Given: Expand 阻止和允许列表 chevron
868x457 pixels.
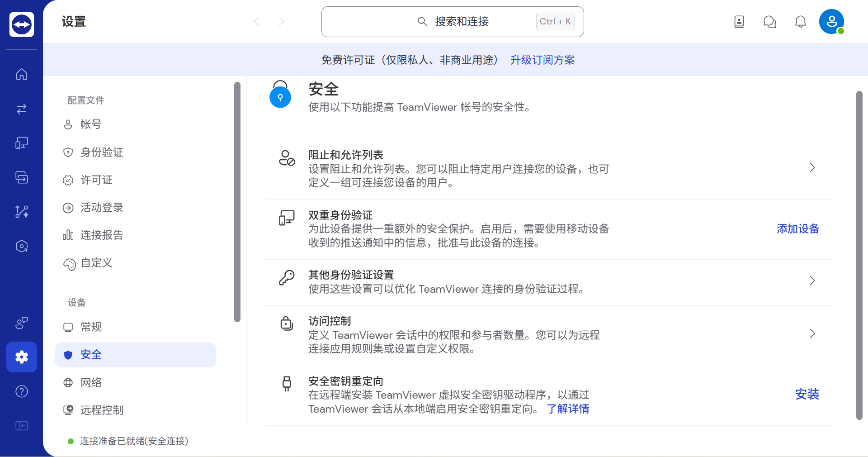Looking at the screenshot, I should click(x=812, y=167).
